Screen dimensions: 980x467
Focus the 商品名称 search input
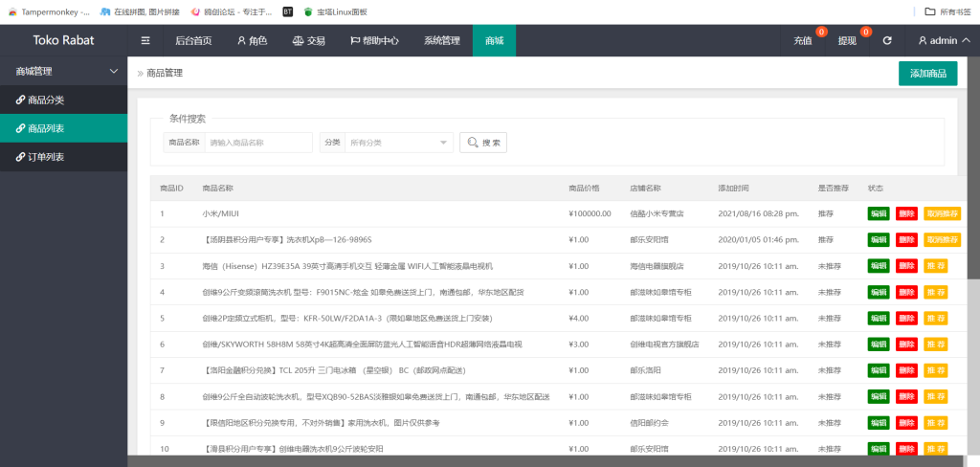point(258,143)
